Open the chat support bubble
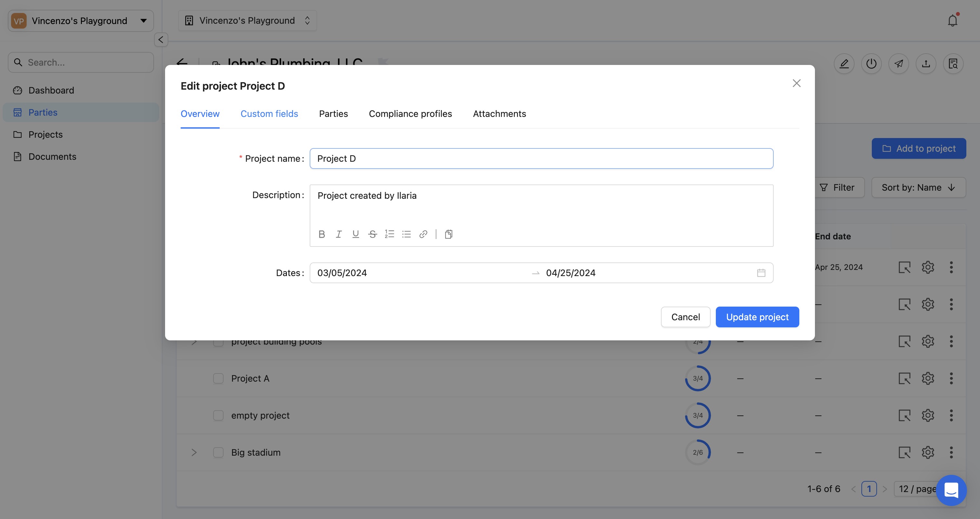 tap(951, 490)
